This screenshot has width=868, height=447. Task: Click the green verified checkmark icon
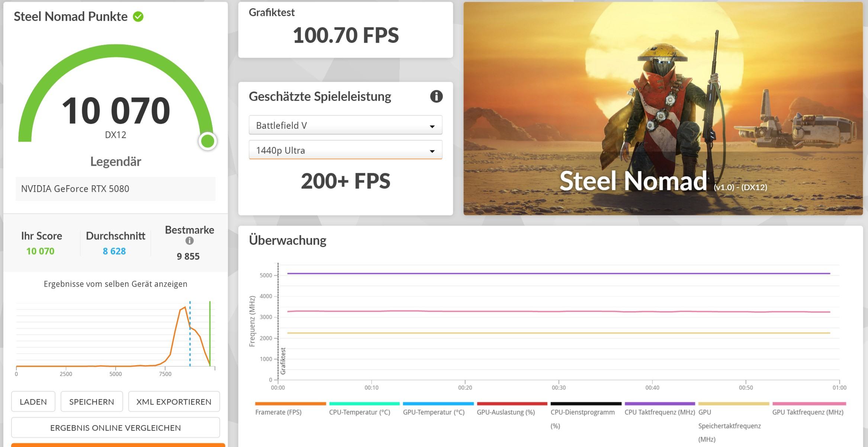138,17
